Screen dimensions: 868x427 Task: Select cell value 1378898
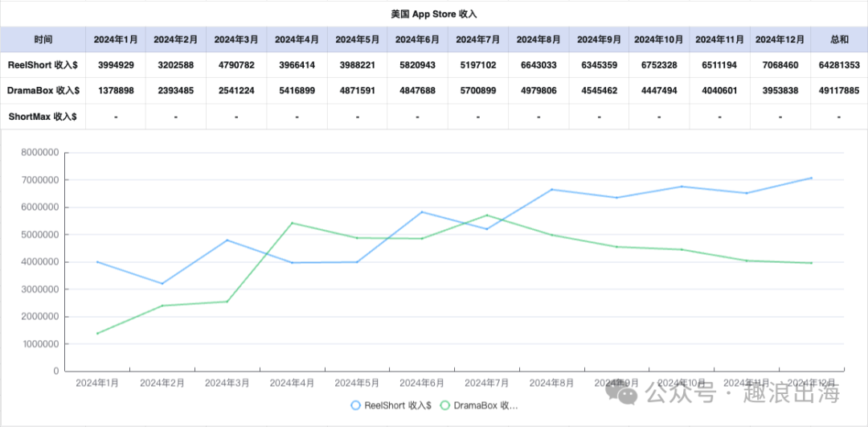pos(116,91)
